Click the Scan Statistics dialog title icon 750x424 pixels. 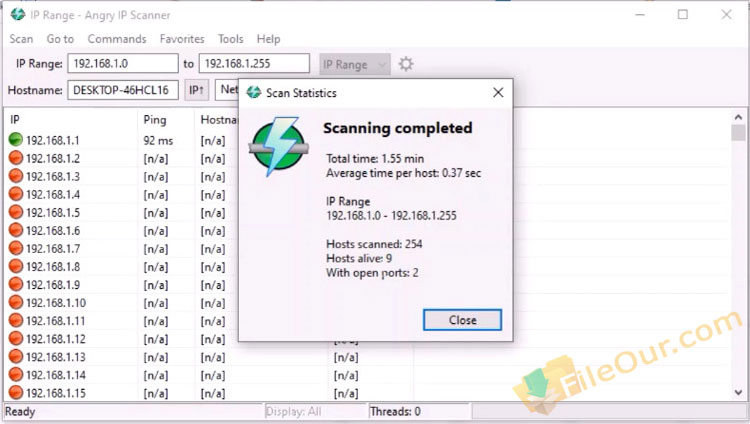coord(254,92)
